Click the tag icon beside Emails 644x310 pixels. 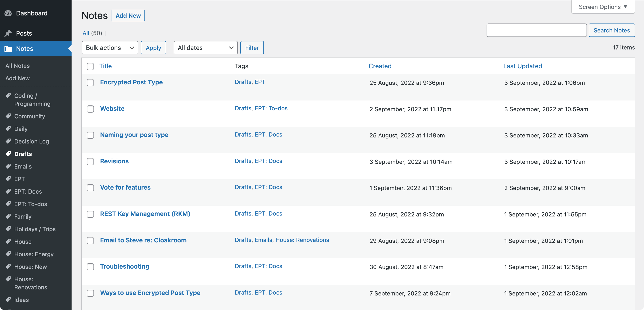(8, 166)
